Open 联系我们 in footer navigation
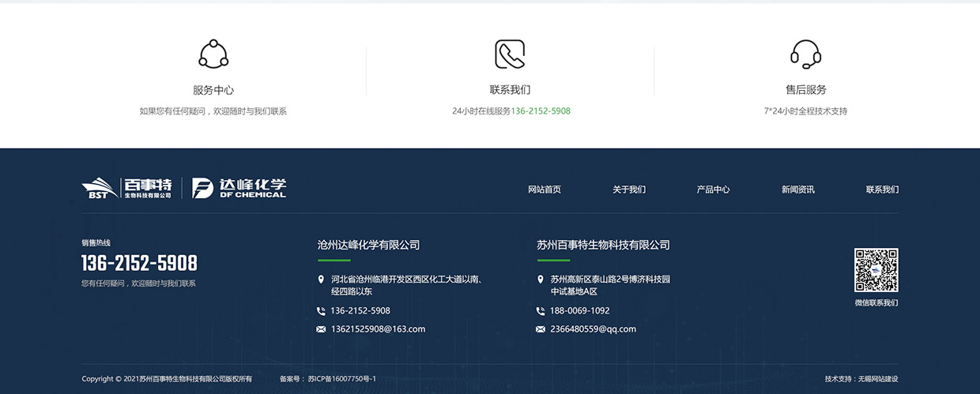The image size is (980, 394). point(882,189)
